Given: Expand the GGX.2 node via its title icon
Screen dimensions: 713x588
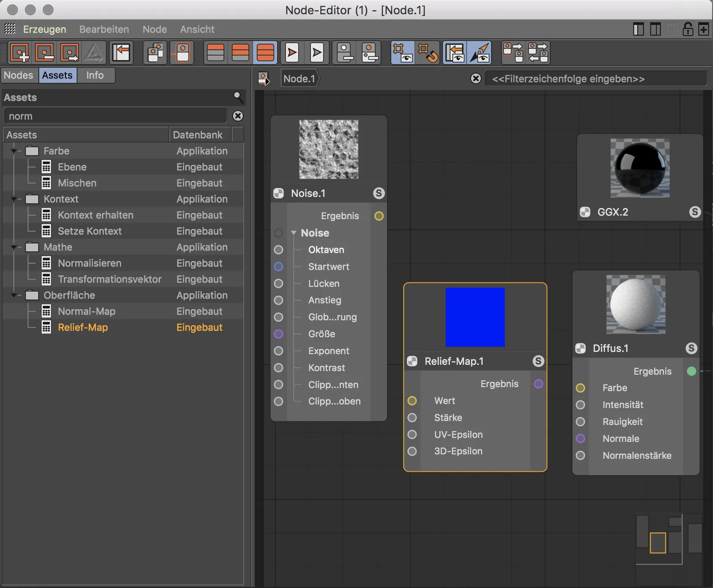Looking at the screenshot, I should coord(585,212).
